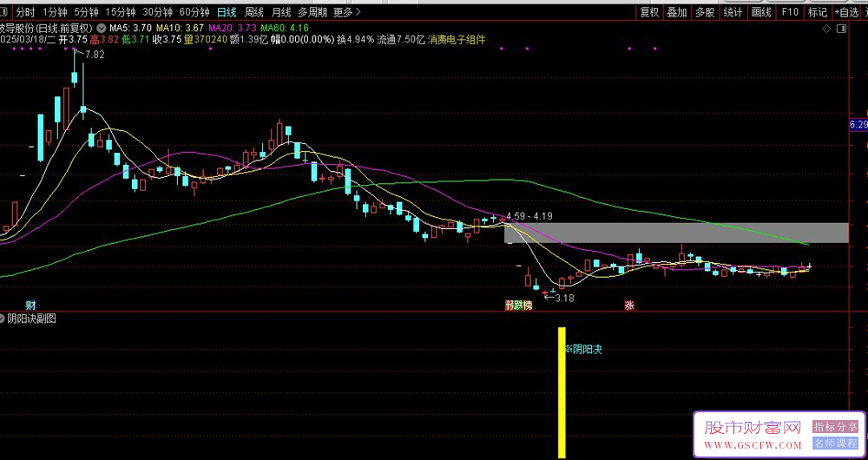Screen dimensions: 868x460
Task: Toggle the side panel layout icon
Action: coord(841,29)
